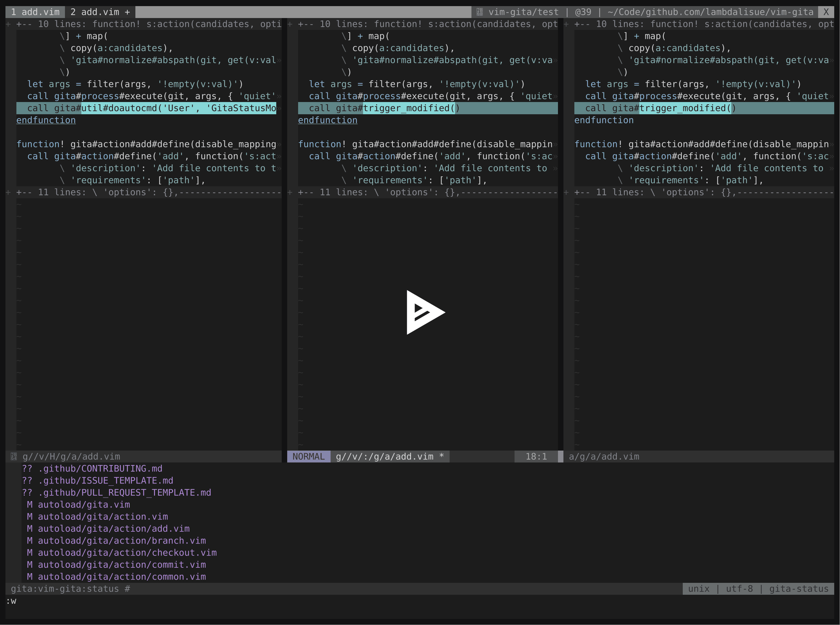The width and height of the screenshot is (840, 625).
Task: Click endfunction in the left pane
Action: (x=46, y=120)
